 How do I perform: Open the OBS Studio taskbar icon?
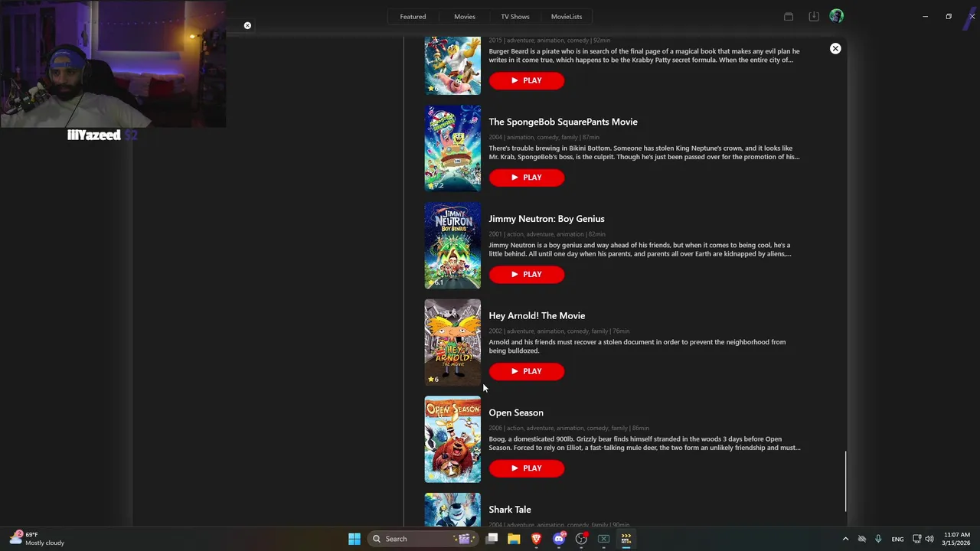(581, 539)
